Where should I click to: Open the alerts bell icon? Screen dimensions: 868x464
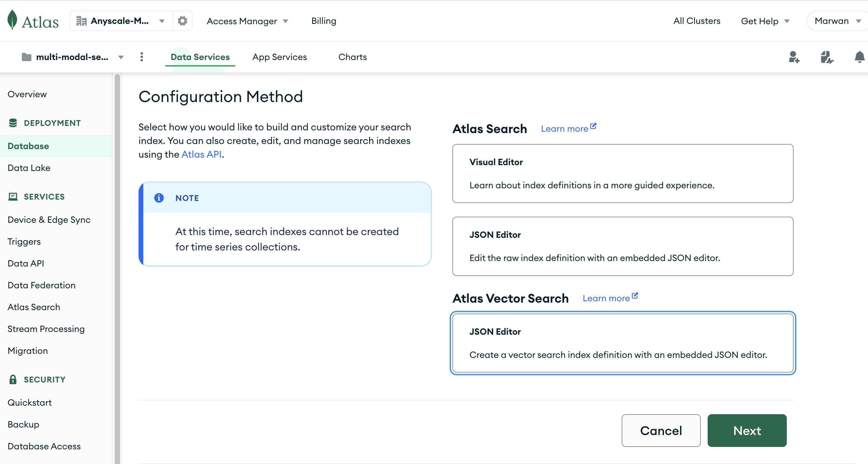pos(859,57)
